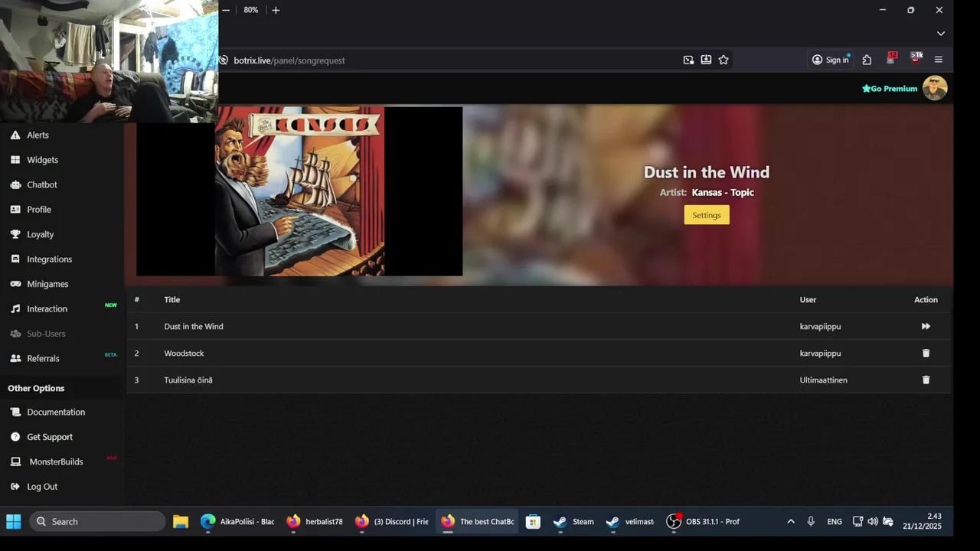
Task: Click the Log Out link
Action: tap(42, 487)
